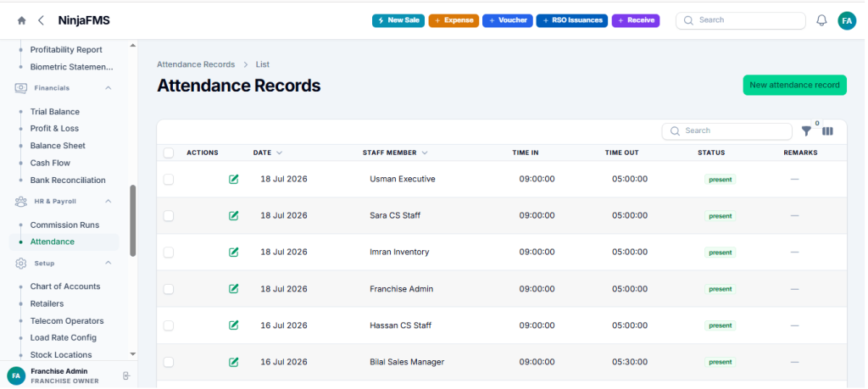Toggle columns with the column-layout icon

(x=827, y=131)
